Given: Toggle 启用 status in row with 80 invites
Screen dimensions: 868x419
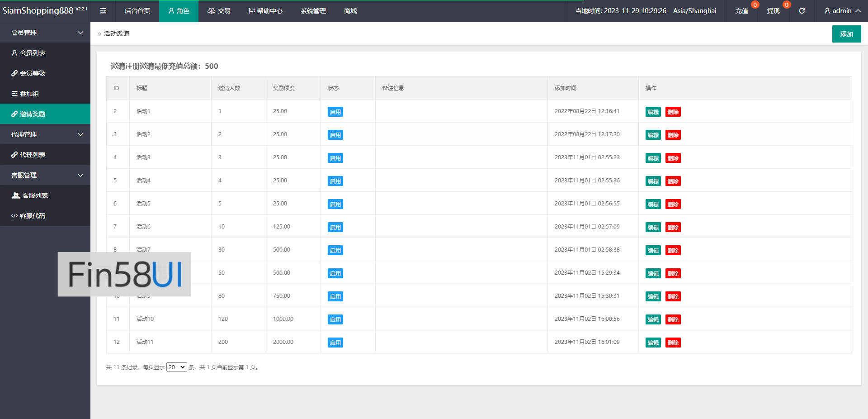Looking at the screenshot, I should (335, 296).
